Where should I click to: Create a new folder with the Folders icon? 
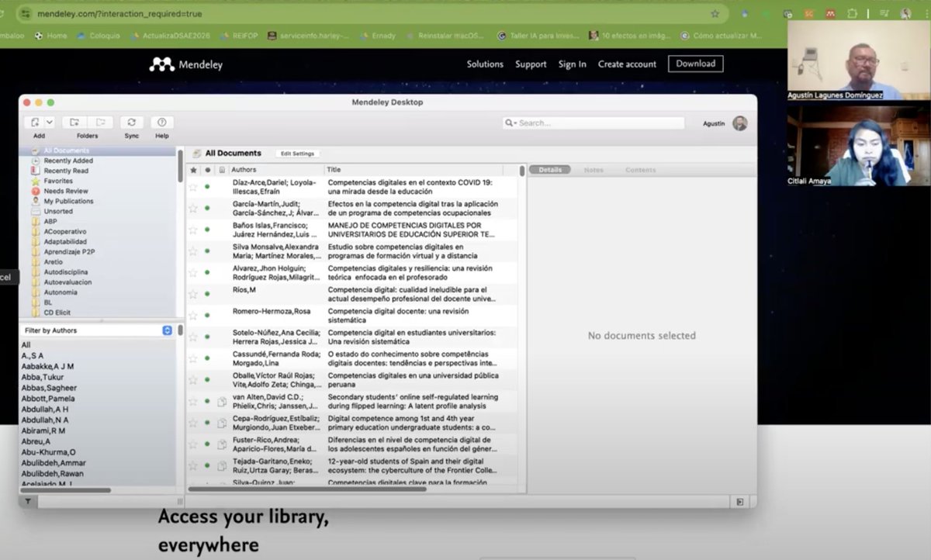pyautogui.click(x=74, y=123)
